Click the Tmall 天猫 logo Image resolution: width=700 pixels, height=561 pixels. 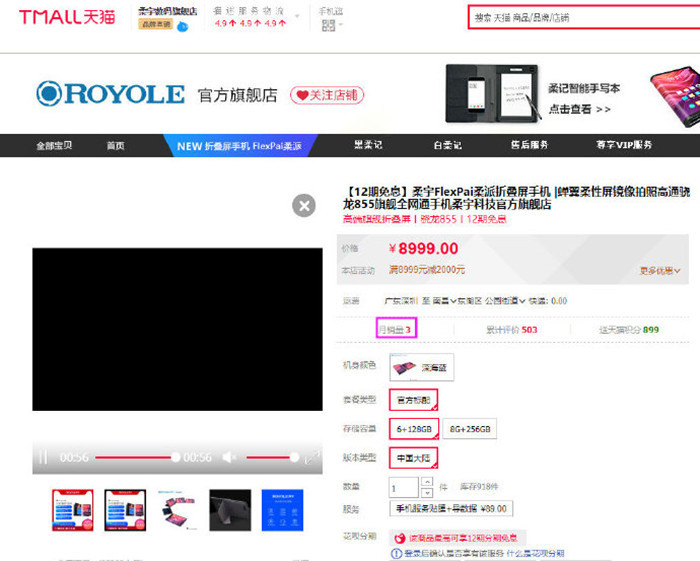(66, 17)
